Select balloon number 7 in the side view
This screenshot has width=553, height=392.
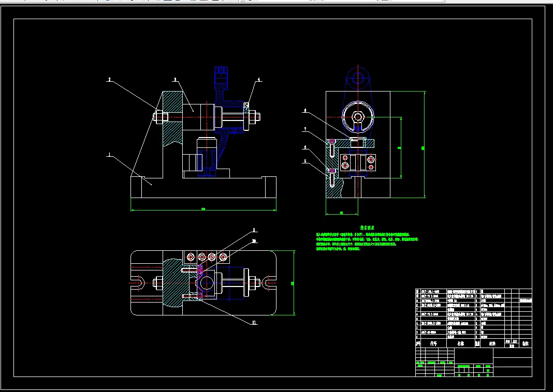coord(305,129)
